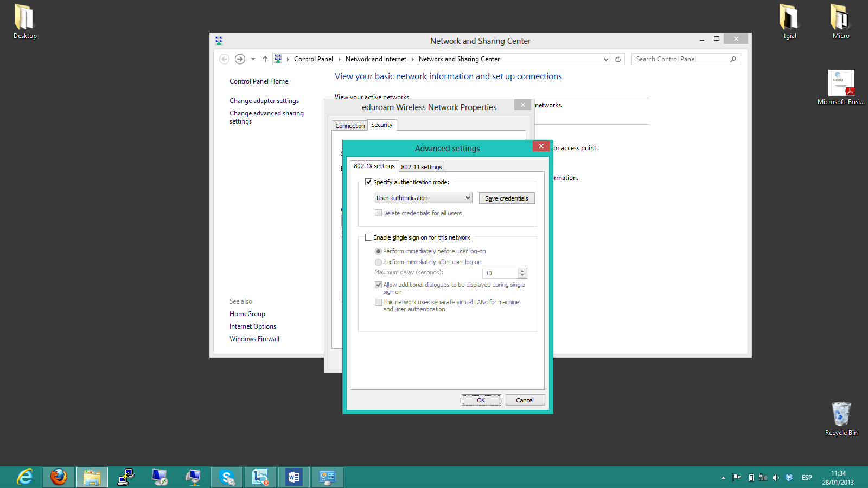Launch Internet Explorer from the taskbar

25,477
